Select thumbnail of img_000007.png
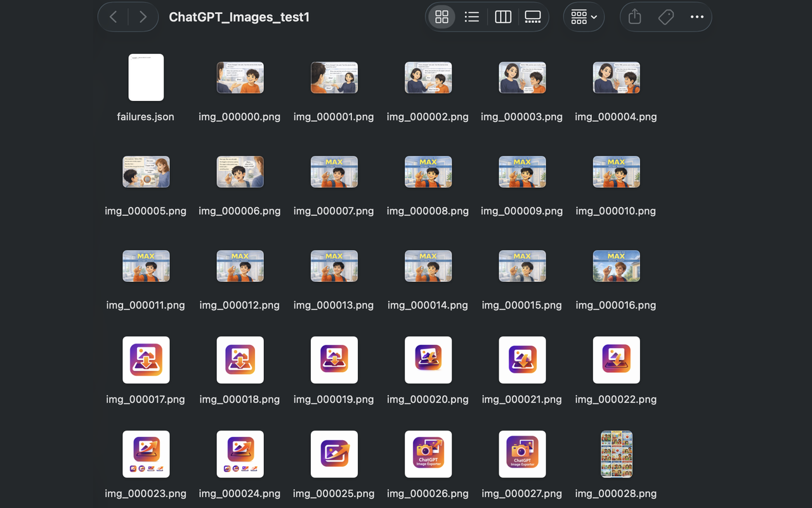 [x=334, y=171]
